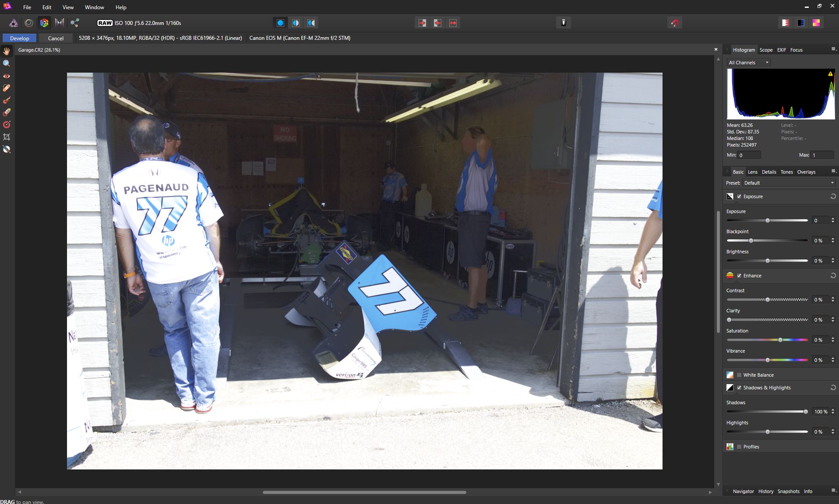Select the White Balance tool
This screenshot has width=839, height=504.
pyautogui.click(x=7, y=149)
